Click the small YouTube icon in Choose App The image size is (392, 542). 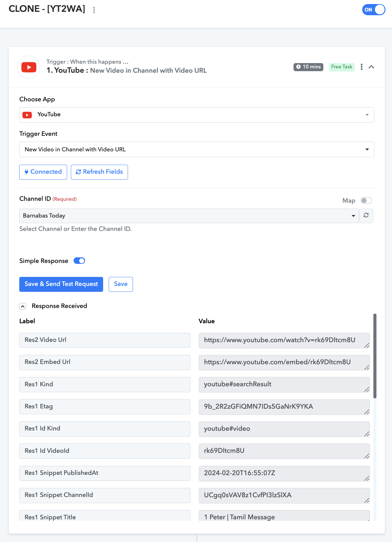[x=27, y=115]
